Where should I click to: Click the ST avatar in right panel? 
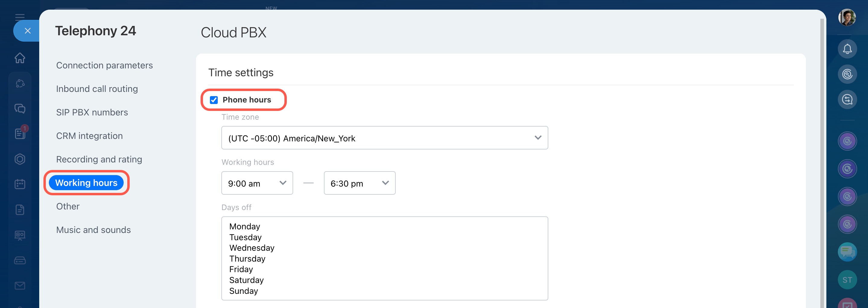(x=847, y=280)
